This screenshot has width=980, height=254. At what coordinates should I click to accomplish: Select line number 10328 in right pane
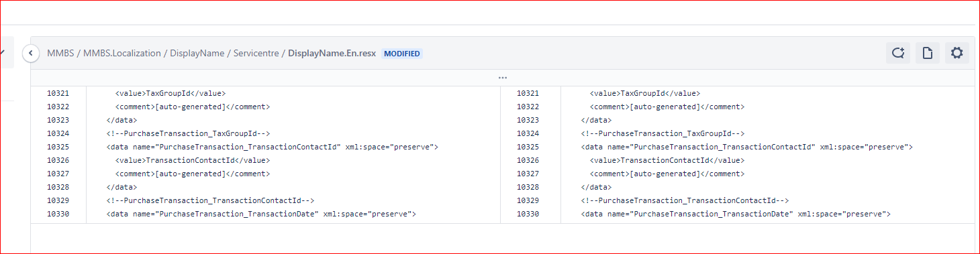528,187
